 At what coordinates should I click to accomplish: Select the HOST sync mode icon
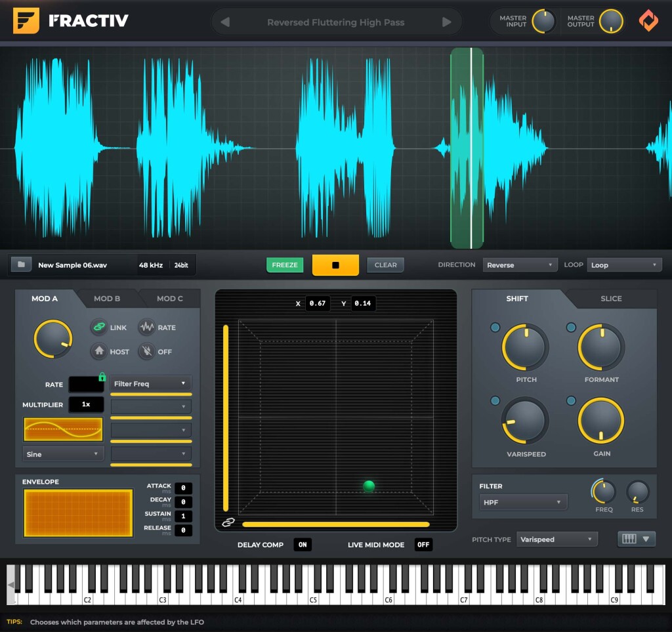[99, 352]
